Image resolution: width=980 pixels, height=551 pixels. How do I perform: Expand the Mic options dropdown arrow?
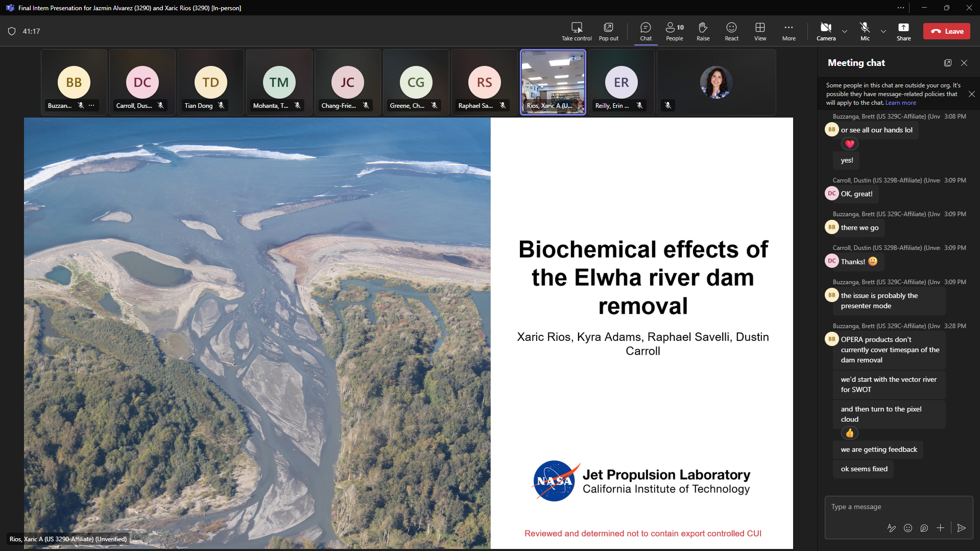883,31
